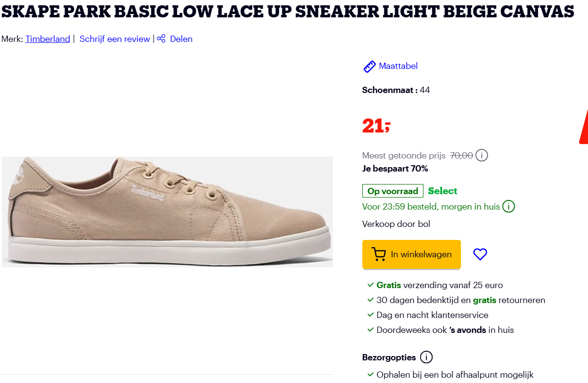Click the Delen share icon
The image size is (588, 383).
click(160, 39)
